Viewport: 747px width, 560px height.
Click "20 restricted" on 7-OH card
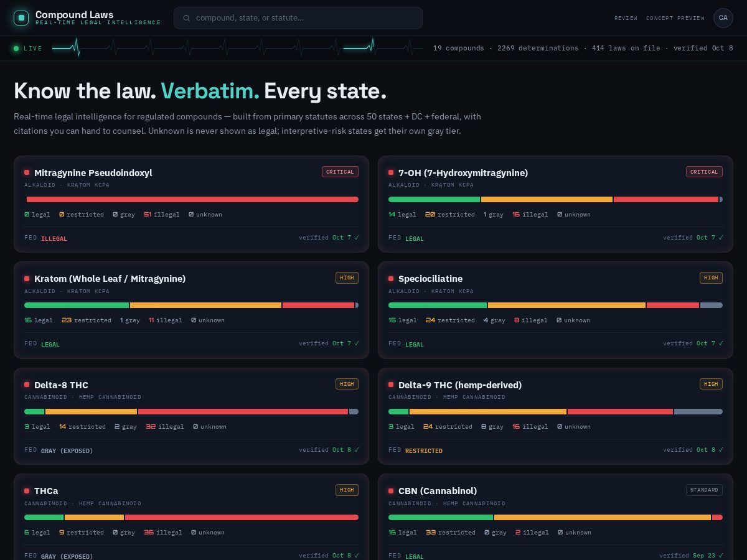tap(450, 215)
